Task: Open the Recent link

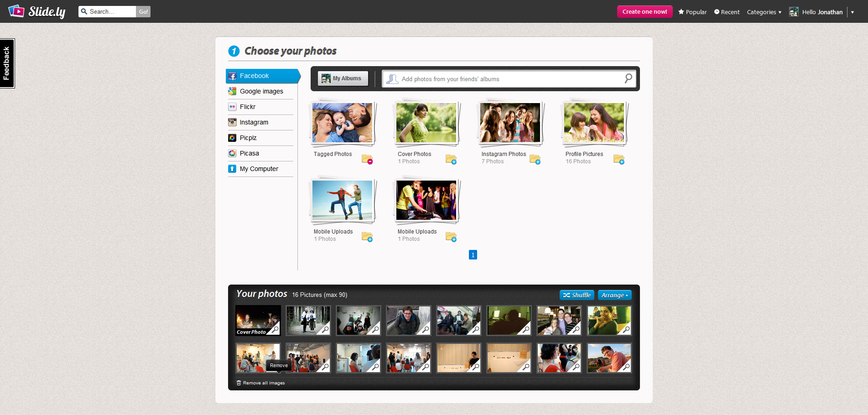Action: (727, 12)
